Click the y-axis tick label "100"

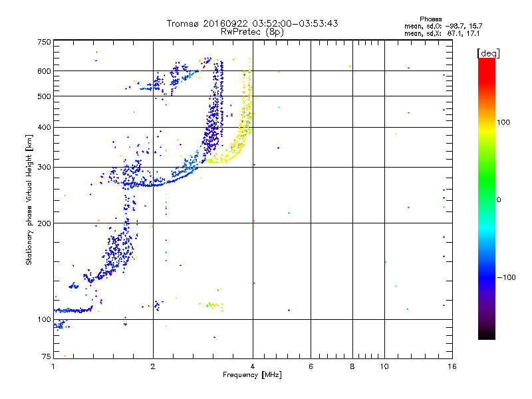[44, 319]
